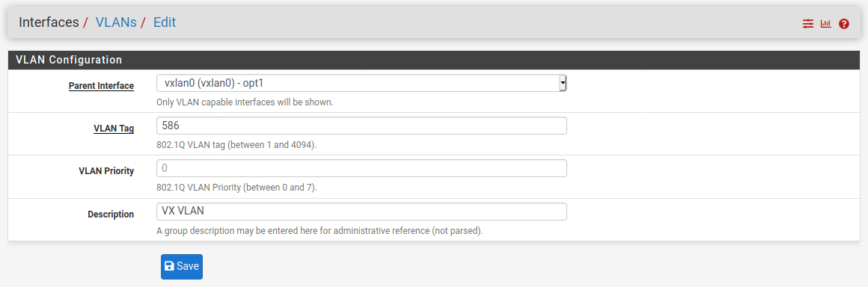Click the 'Only VLAN capable interfaces' hint
Viewport: 868px width, 287px height.
[245, 102]
